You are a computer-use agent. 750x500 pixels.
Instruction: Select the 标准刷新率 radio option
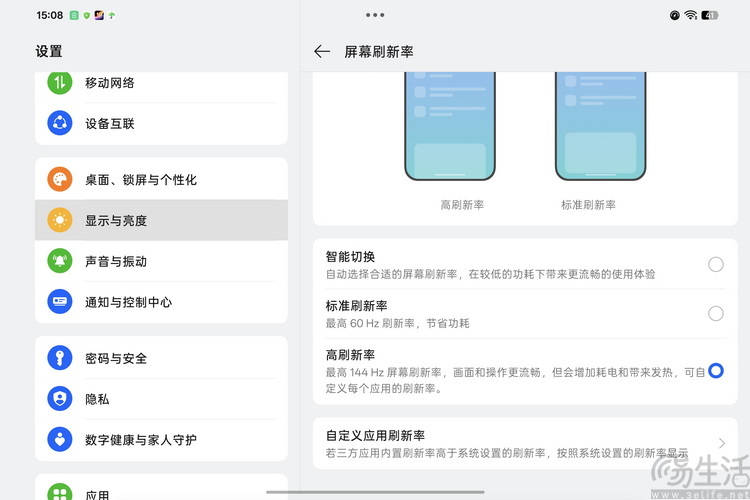716,314
